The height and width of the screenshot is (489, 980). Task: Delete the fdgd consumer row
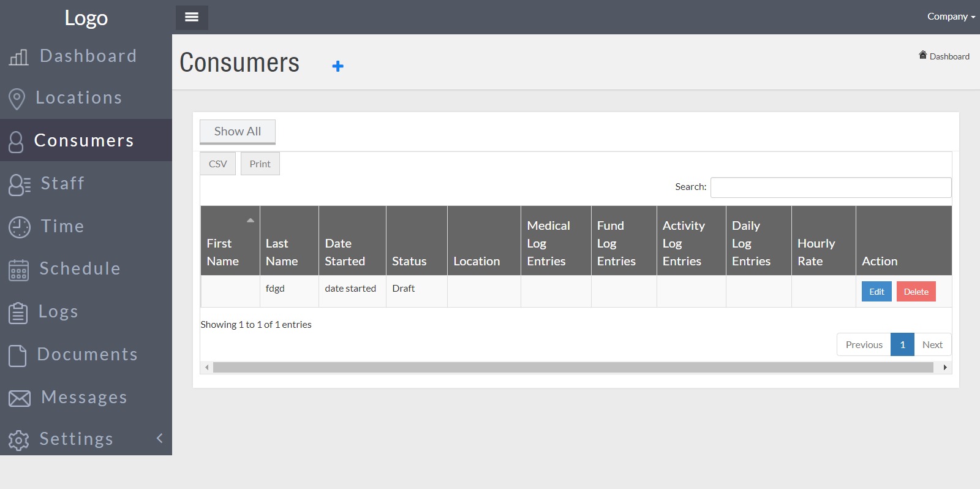pos(916,292)
